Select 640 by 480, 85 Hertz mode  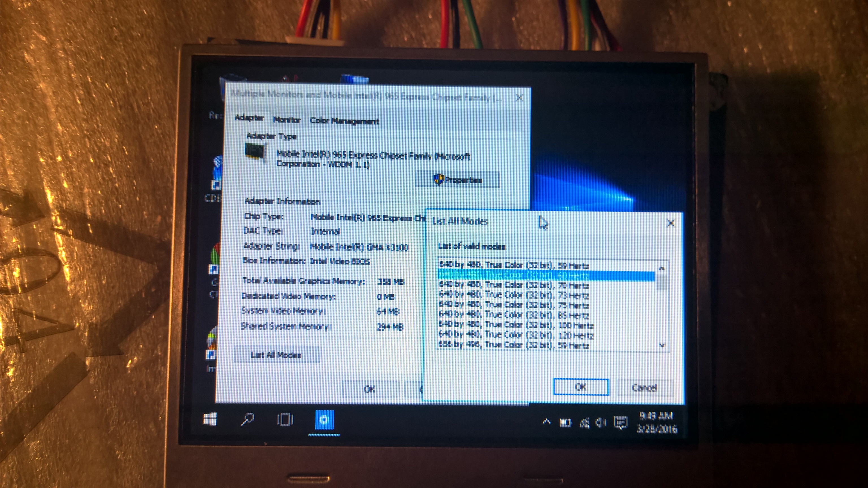(546, 315)
